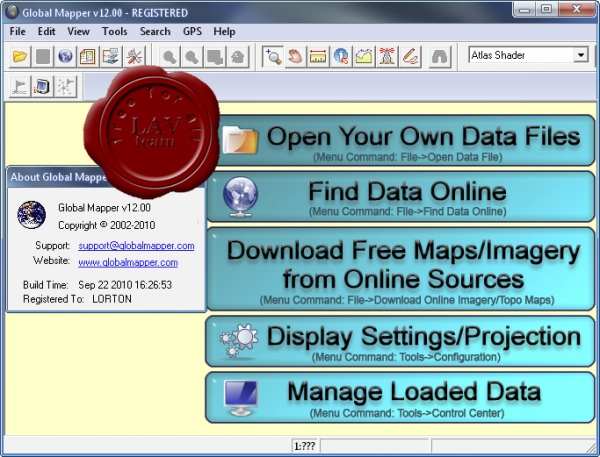The image size is (600, 457).
Task: Open Configuration with the tools icon
Action: pyautogui.click(x=134, y=57)
